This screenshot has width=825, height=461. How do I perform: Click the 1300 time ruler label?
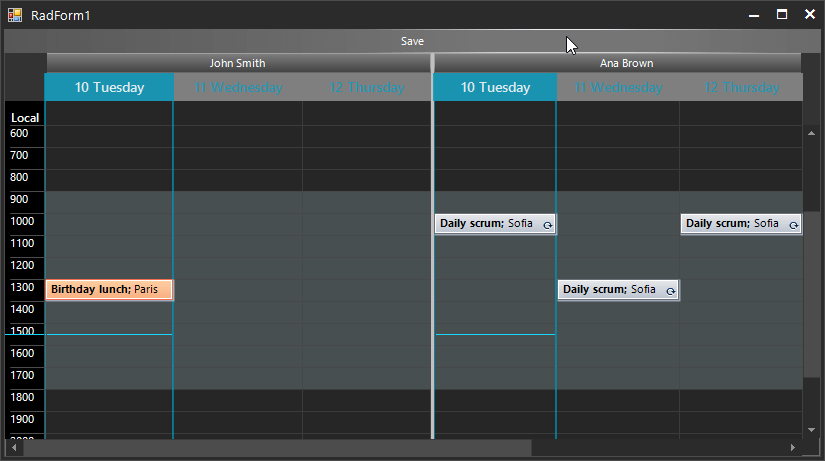(x=22, y=287)
